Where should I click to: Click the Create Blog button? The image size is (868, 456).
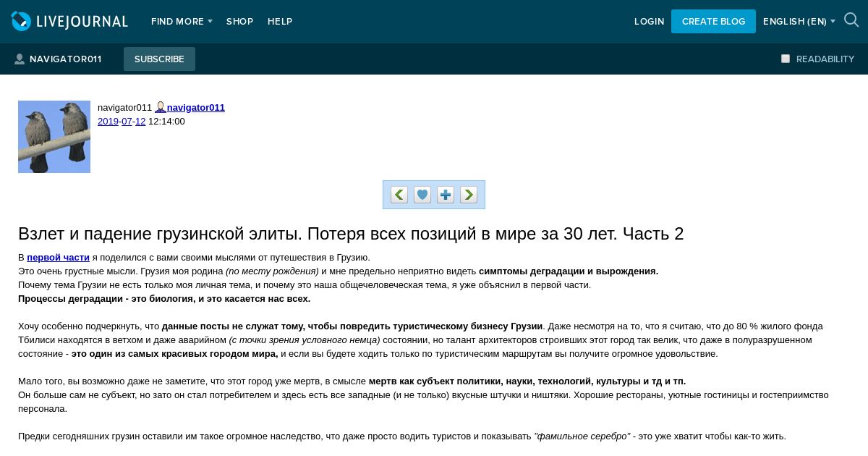(x=713, y=22)
